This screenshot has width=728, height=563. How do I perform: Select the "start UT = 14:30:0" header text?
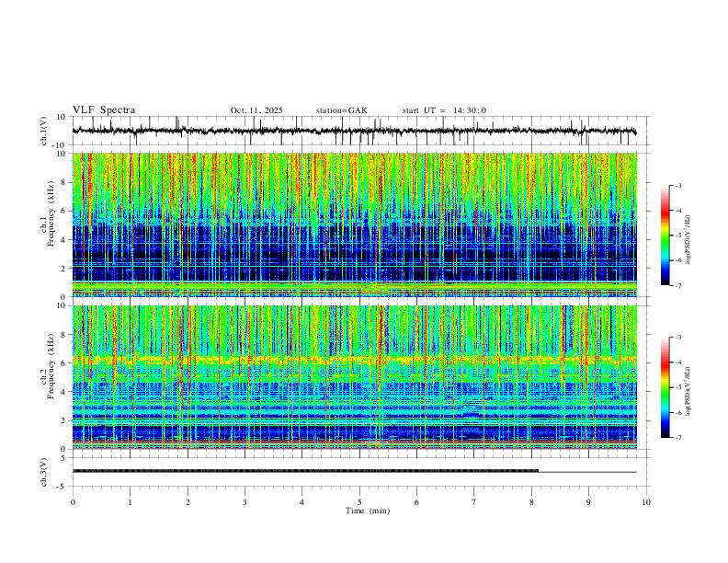tap(444, 110)
